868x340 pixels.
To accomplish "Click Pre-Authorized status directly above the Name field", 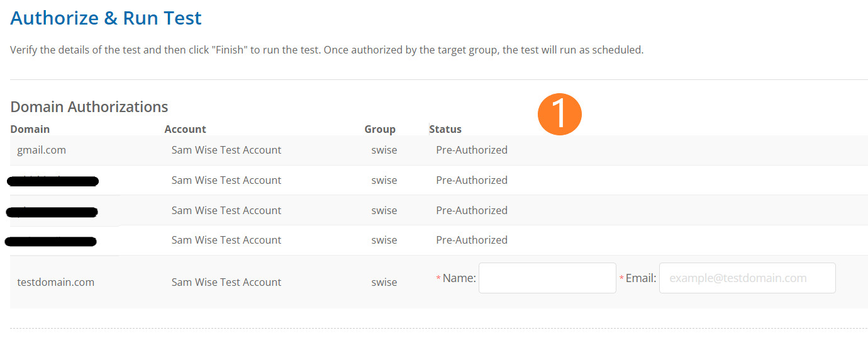I will (472, 240).
